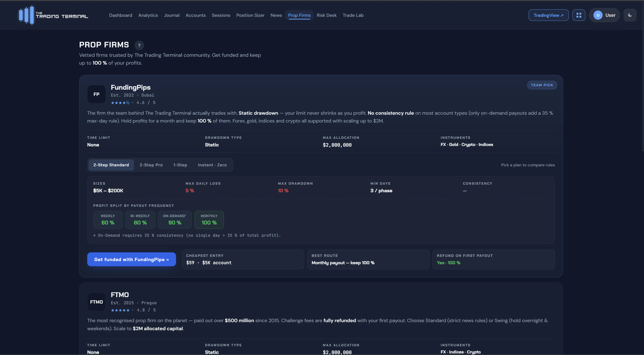
Task: Click FTMO star rating
Action: pyautogui.click(x=120, y=310)
